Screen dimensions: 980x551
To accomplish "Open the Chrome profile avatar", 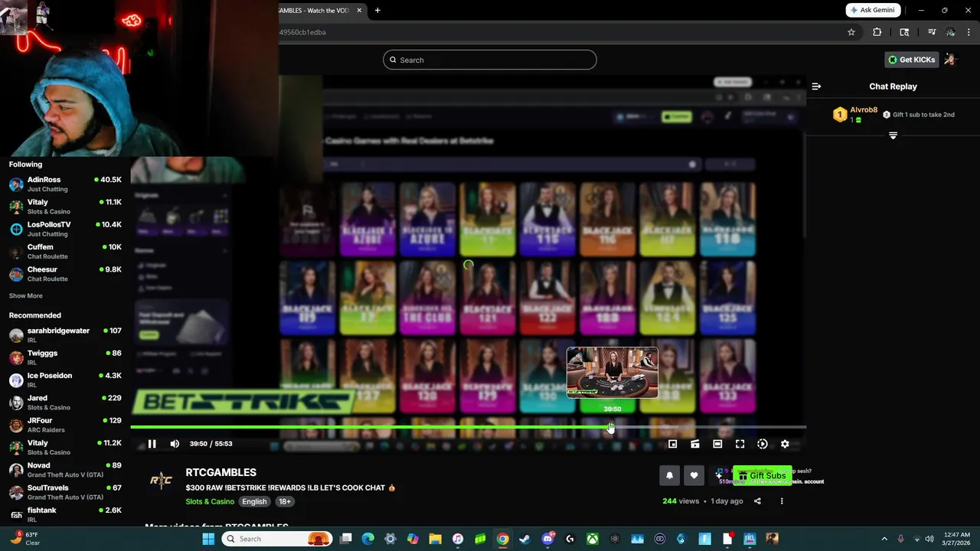I will click(950, 32).
